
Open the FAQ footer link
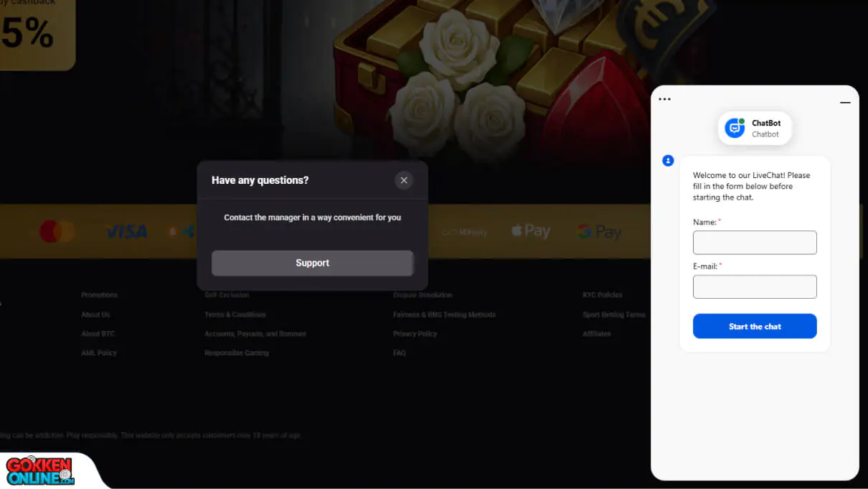[399, 353]
